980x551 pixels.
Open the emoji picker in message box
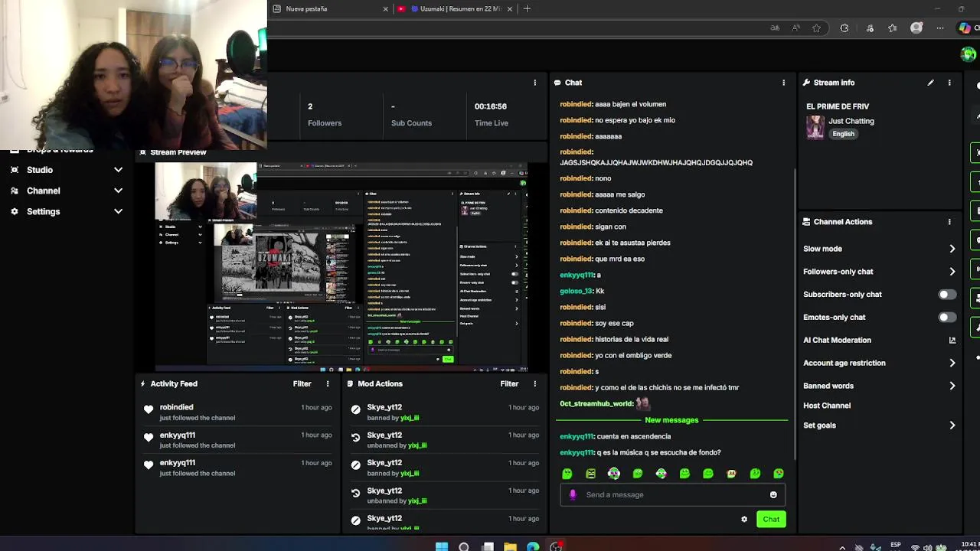tap(773, 494)
